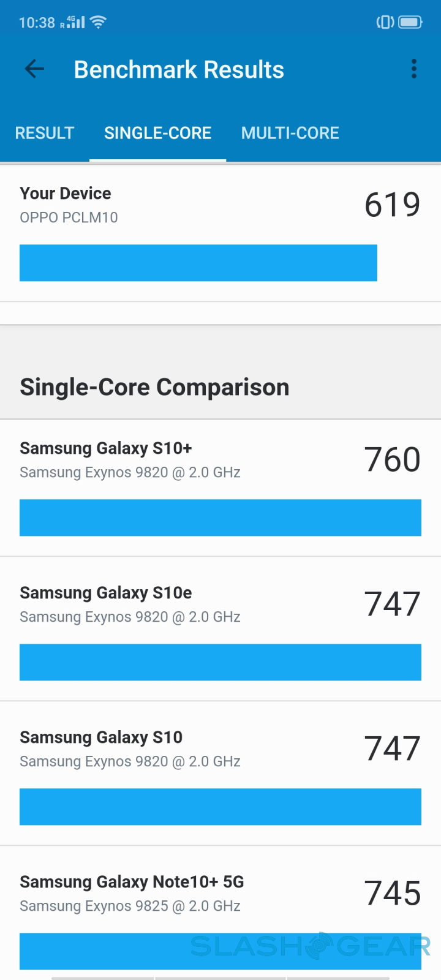Tap the 4G signal strength icon

[72, 23]
